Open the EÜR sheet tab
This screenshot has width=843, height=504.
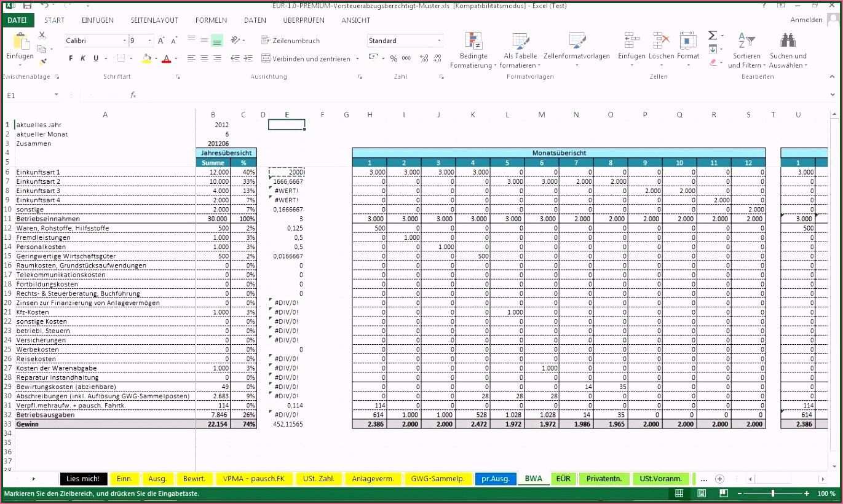[x=563, y=479]
